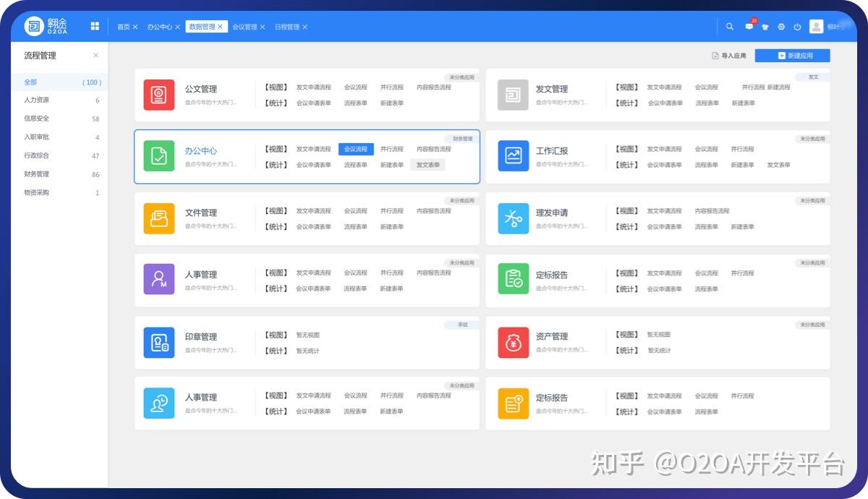Click 暂无统计 text in 资产管理 card

tap(660, 351)
